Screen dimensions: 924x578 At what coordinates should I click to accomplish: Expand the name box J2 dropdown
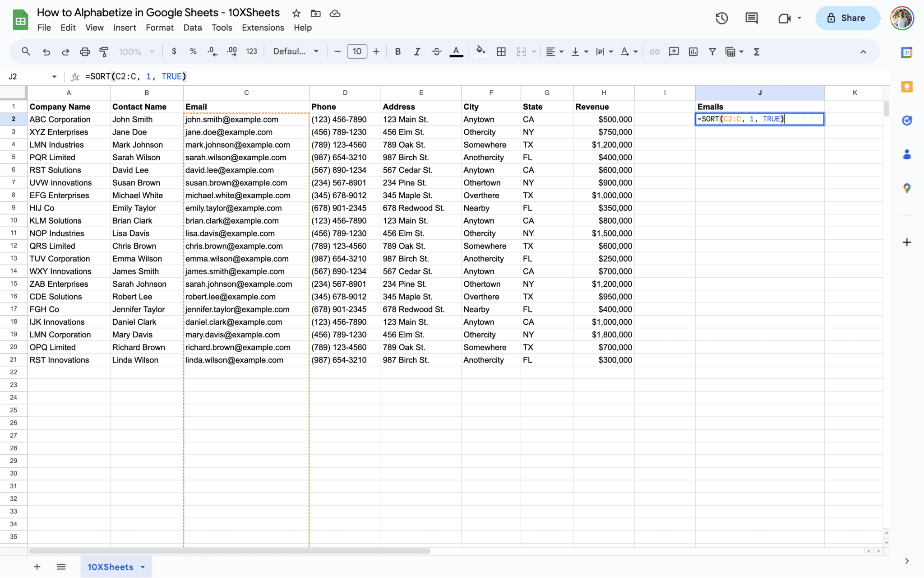point(54,76)
